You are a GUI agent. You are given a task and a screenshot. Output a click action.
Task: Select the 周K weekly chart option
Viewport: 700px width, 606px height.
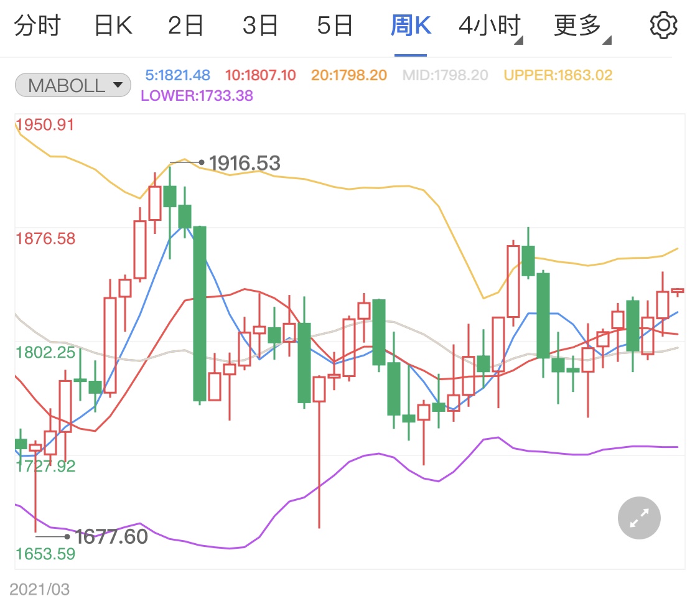coord(410,25)
